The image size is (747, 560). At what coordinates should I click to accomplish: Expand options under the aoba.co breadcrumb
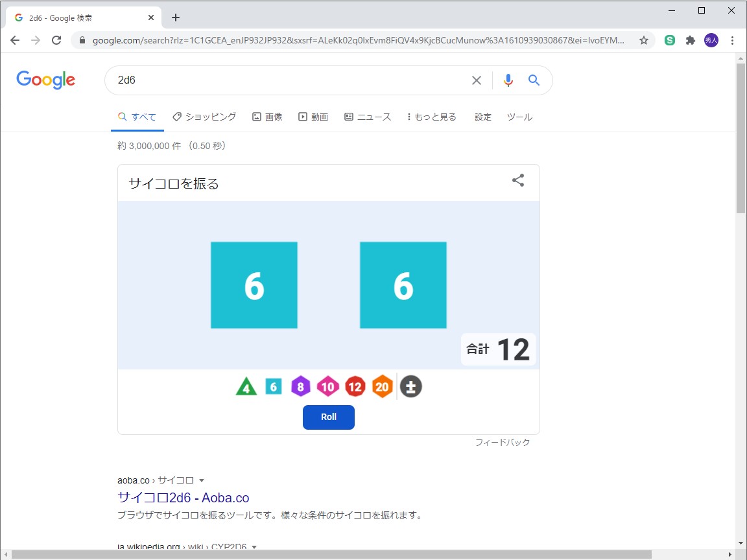[x=201, y=480]
